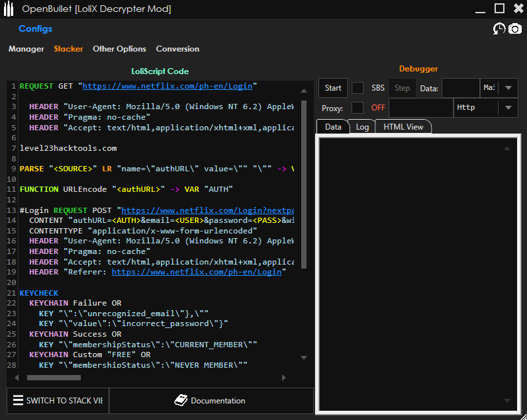The width and height of the screenshot is (527, 420).
Task: Open the Other Options tab
Action: click(x=119, y=49)
